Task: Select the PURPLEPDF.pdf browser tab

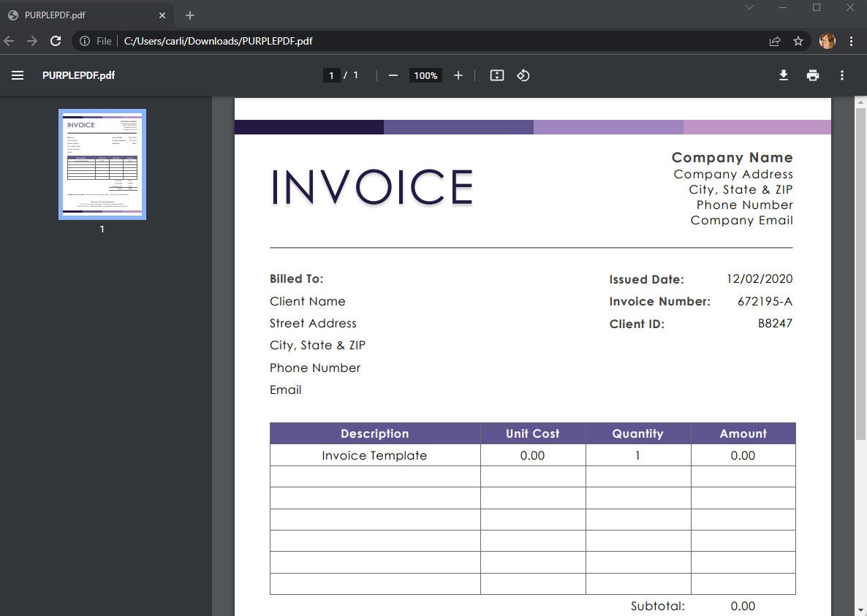Action: point(80,15)
